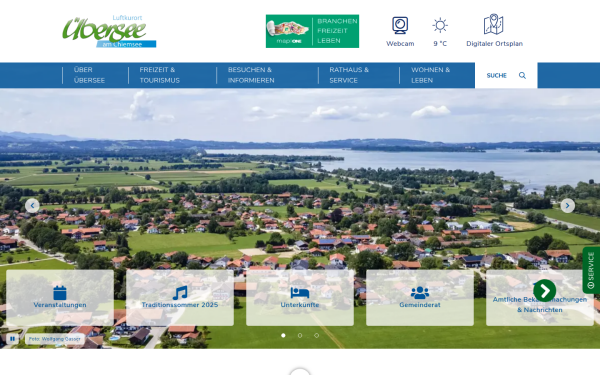The image size is (600, 375).
Task: Click the Foto: Wolfgang Gasser credit
Action: tap(55, 339)
